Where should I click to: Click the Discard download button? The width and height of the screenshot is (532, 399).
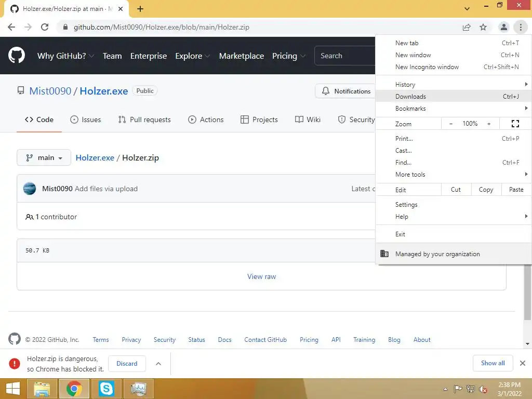click(x=127, y=363)
